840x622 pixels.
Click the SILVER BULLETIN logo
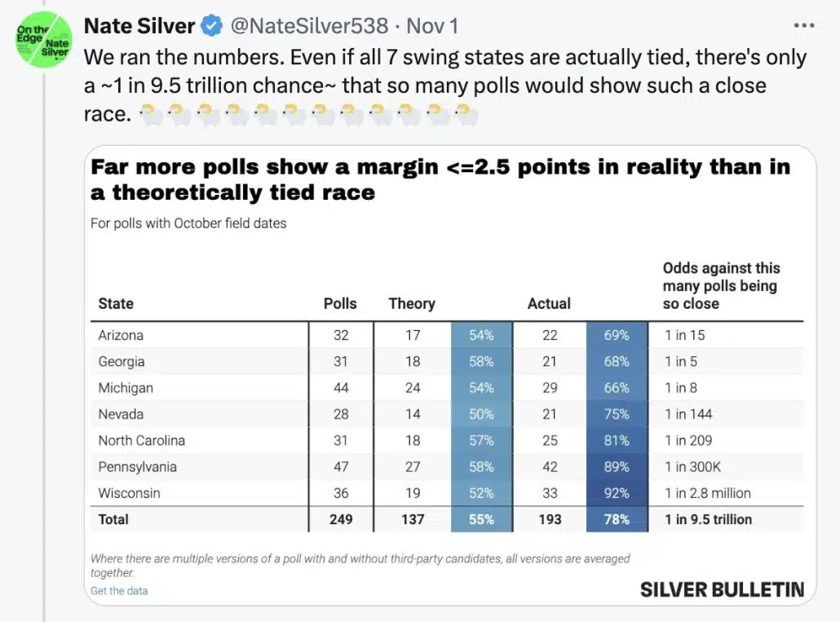point(722,589)
